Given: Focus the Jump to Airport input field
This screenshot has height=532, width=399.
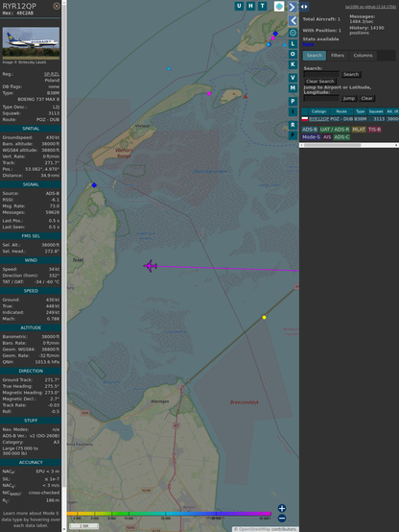Looking at the screenshot, I should [321, 98].
